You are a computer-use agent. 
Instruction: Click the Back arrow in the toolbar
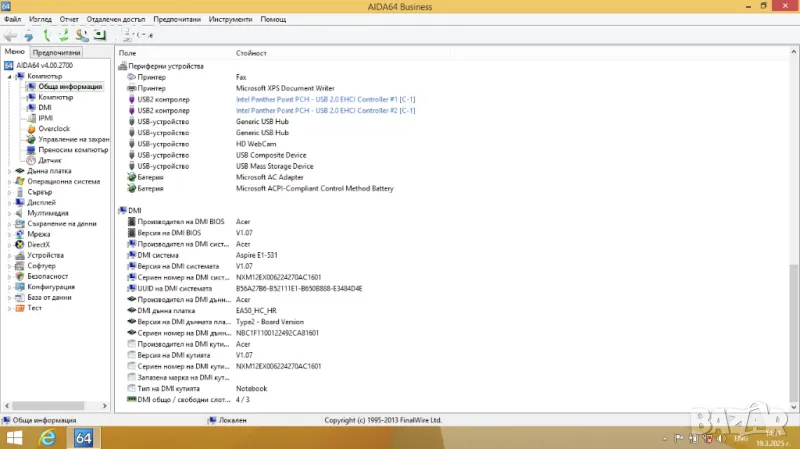pos(10,35)
